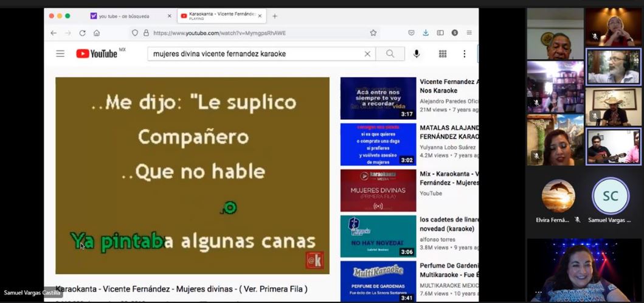
Task: Open the Pocket save icon
Action: 411,33
